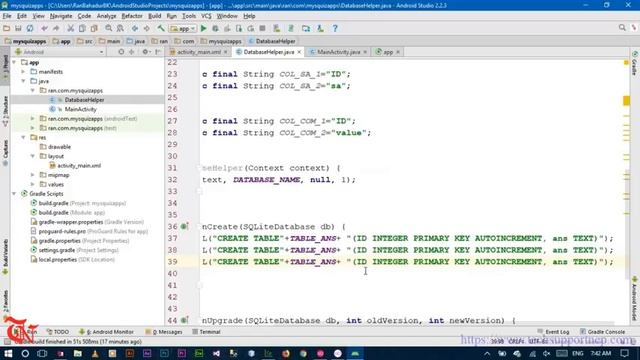Click the Debug app bug icon

point(215,28)
